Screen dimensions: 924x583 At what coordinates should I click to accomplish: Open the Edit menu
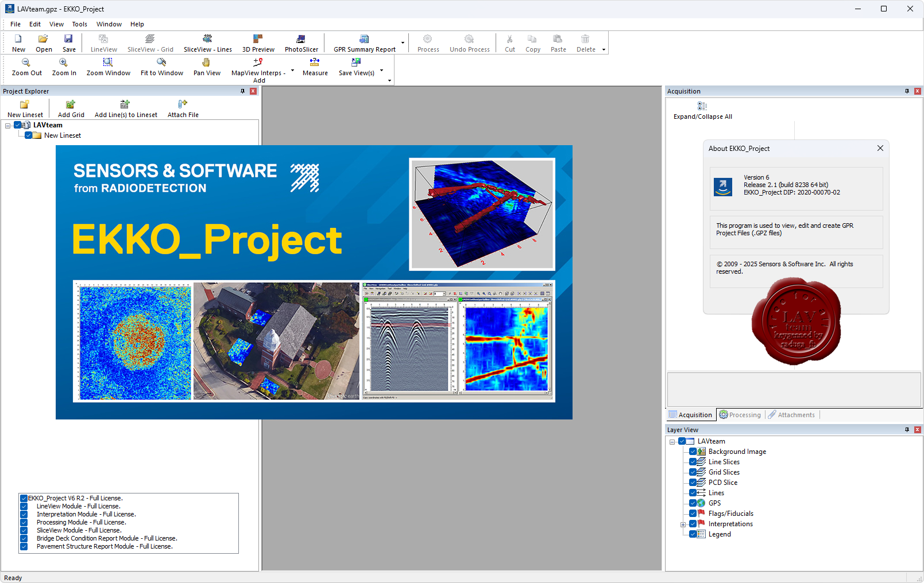point(35,24)
